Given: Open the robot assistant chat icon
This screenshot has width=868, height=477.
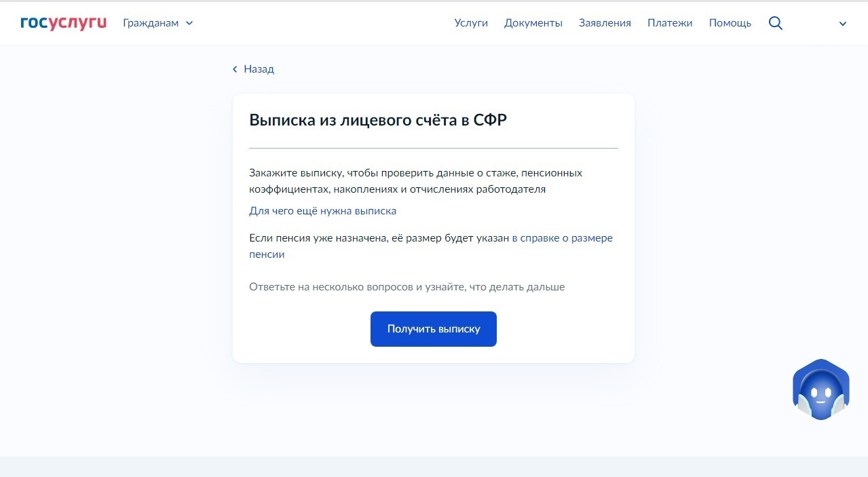Looking at the screenshot, I should point(821,389).
